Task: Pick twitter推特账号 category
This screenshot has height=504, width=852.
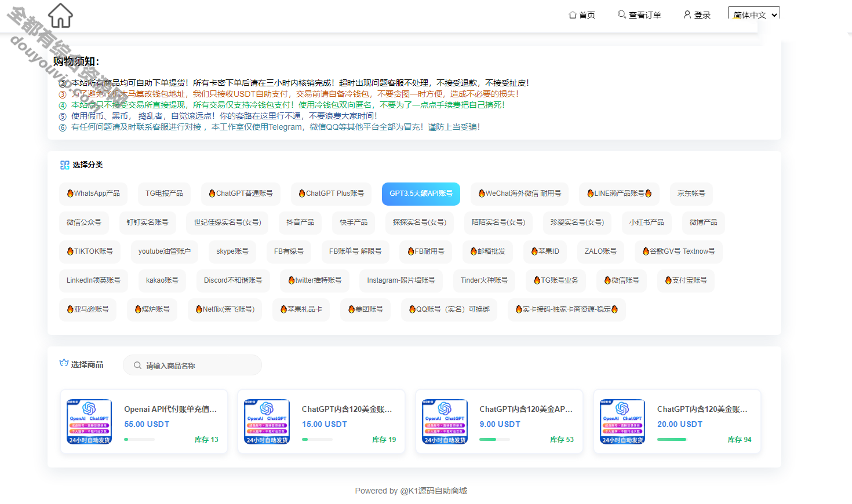Action: coord(315,280)
